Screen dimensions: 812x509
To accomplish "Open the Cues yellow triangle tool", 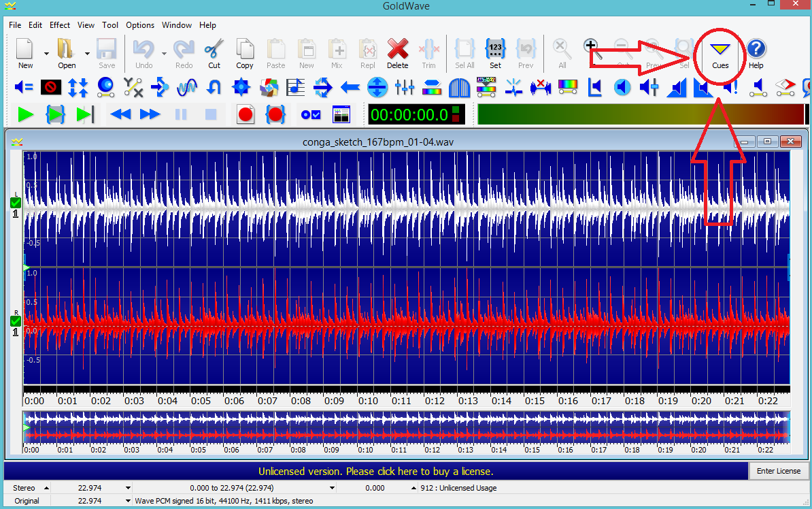I will (x=720, y=54).
